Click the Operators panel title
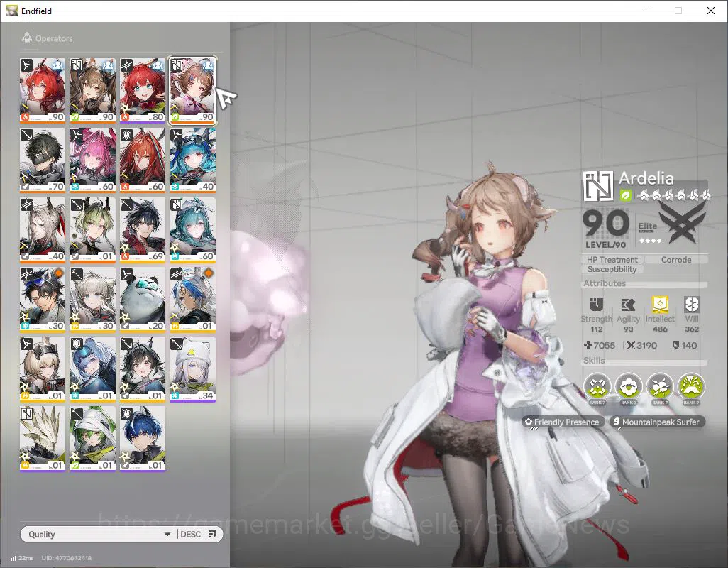This screenshot has width=728, height=568. tap(54, 38)
